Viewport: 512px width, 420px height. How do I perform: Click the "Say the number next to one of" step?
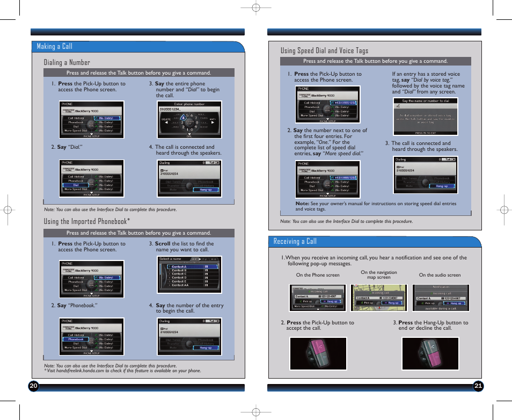coord(327,142)
